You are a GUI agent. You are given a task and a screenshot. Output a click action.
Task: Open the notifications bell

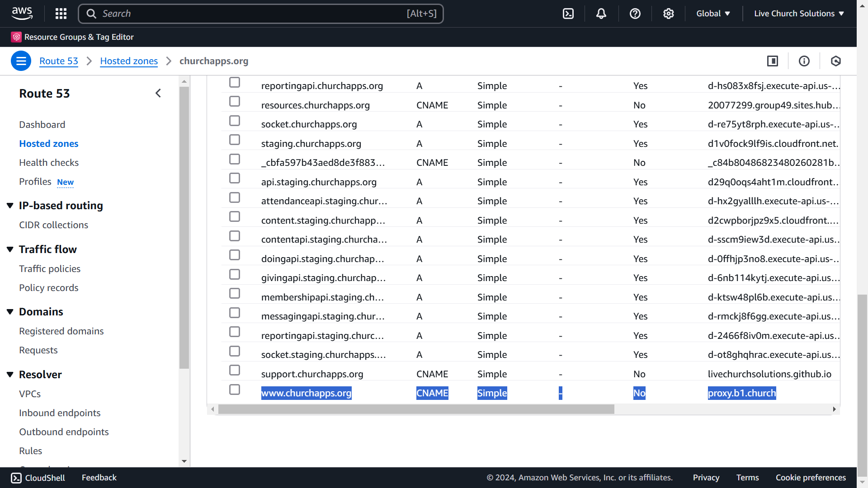[601, 14]
